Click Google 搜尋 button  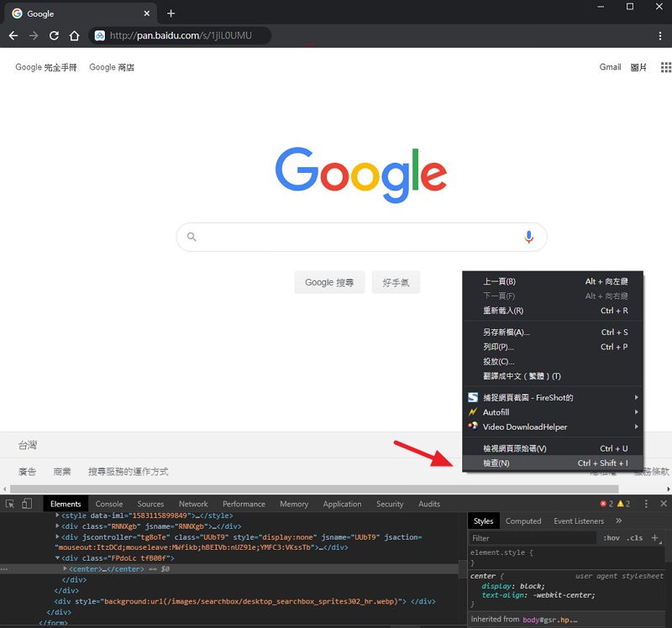(x=329, y=282)
